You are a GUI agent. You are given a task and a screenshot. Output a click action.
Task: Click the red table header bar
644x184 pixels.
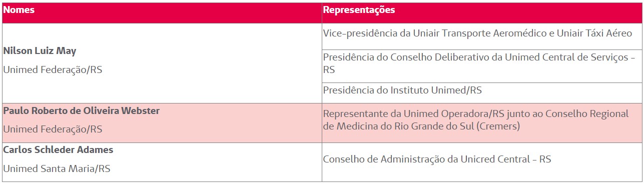tap(322, 12)
